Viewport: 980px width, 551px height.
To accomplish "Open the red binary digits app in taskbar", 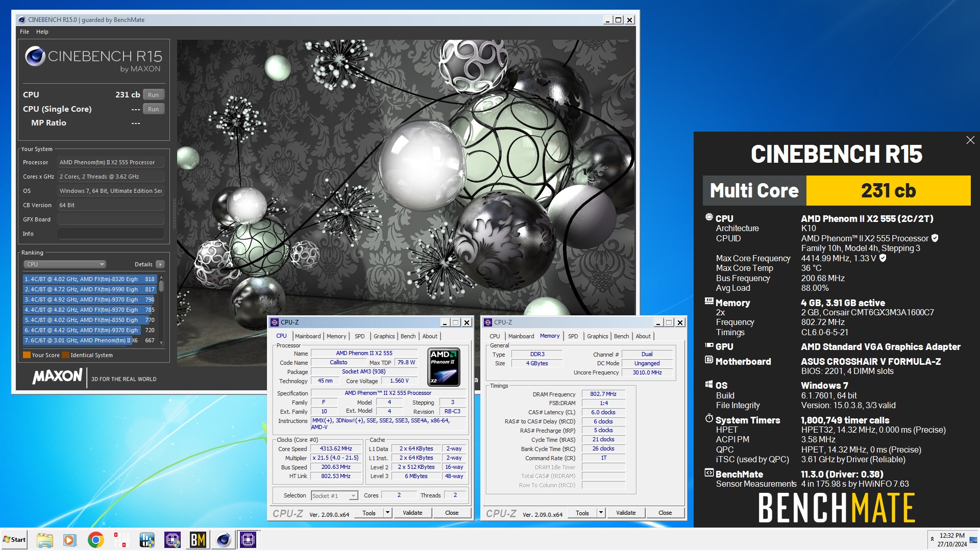I will point(121,540).
